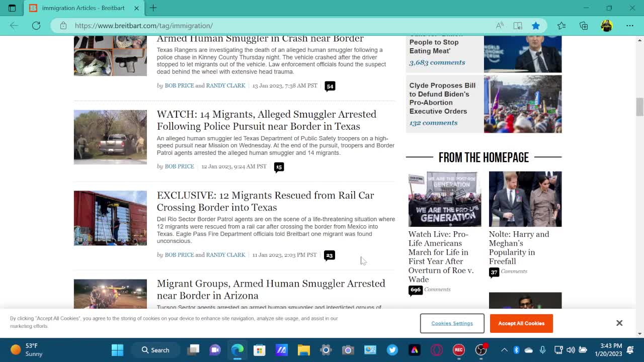Open the OBS Studio taskbar icon
The image size is (644, 362).
(481, 350)
